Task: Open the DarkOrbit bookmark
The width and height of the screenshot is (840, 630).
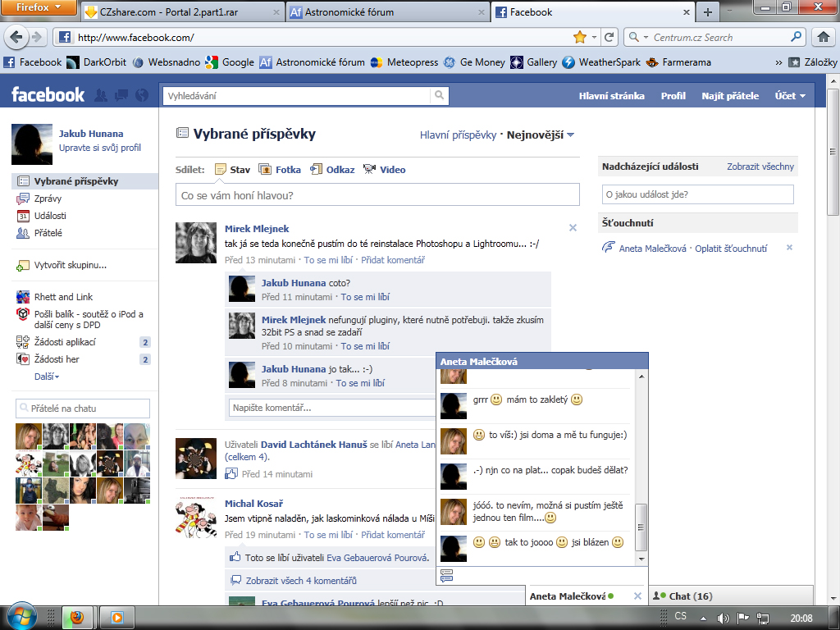Action: [97, 62]
